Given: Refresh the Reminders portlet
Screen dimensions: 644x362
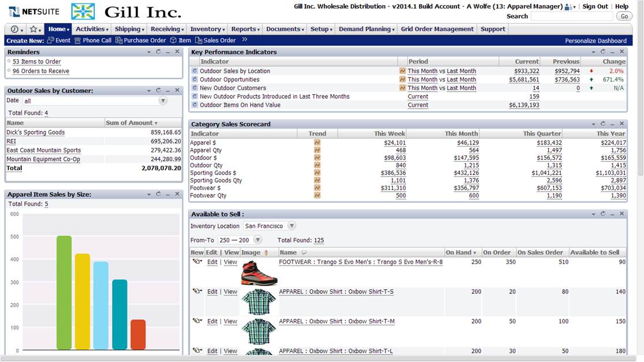Looking at the screenshot, I should click(x=158, y=52).
